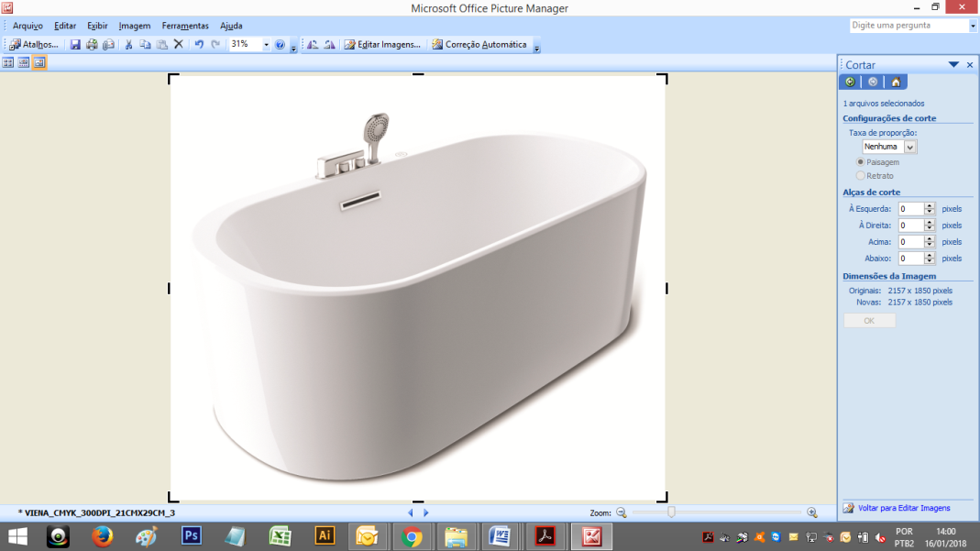Undo the last action with the undo arrow
This screenshot has width=980, height=551.
[198, 44]
